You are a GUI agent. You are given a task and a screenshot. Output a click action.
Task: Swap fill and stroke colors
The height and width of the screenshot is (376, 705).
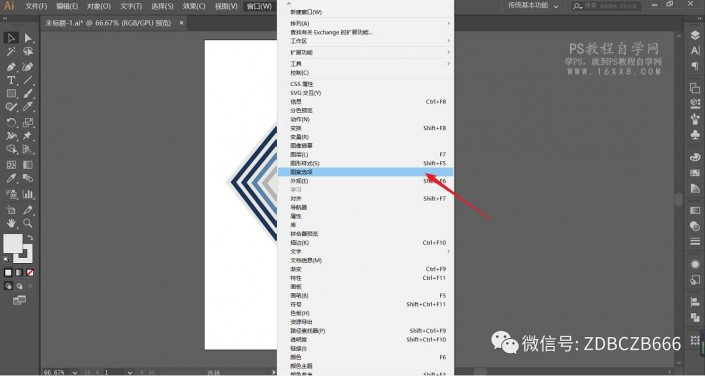click(30, 237)
